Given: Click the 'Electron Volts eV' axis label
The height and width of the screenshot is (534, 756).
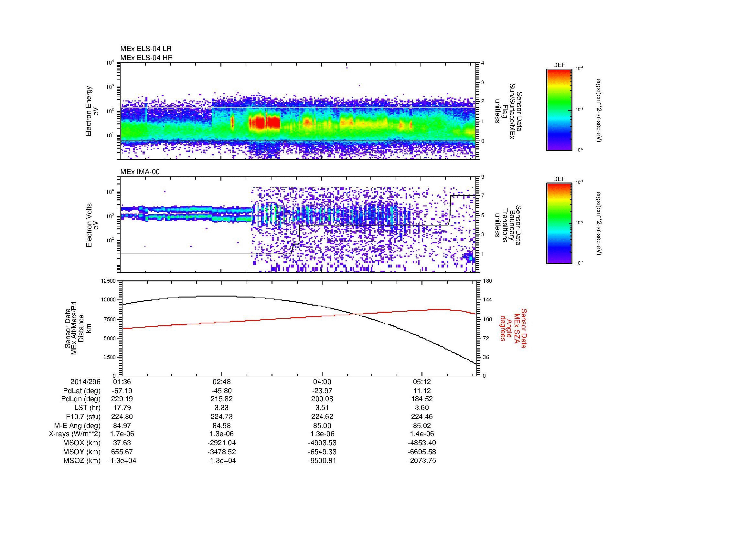Looking at the screenshot, I should pos(92,225).
